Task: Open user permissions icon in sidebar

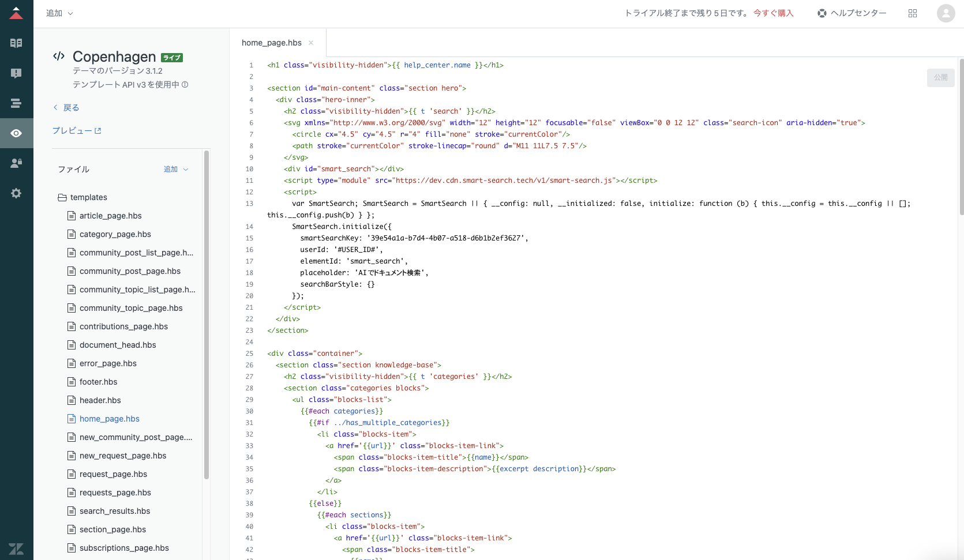Action: [x=16, y=163]
